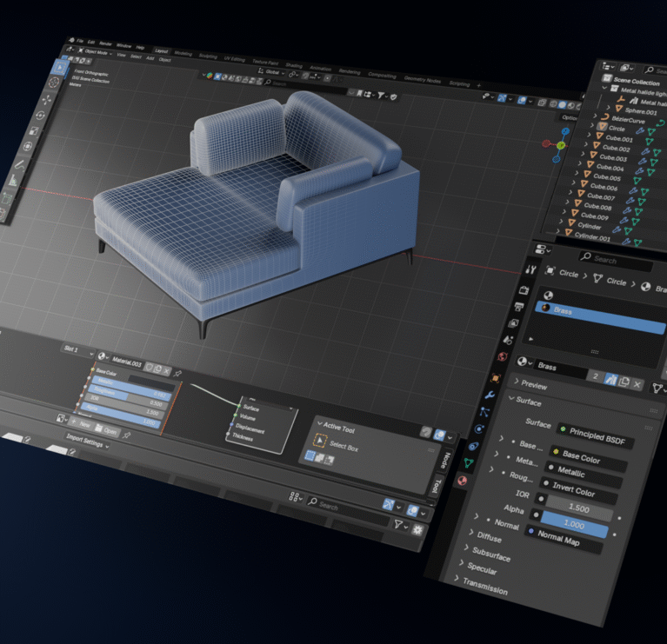The height and width of the screenshot is (644, 667).
Task: Click the red X axis gizmo handle
Action: coord(545,143)
